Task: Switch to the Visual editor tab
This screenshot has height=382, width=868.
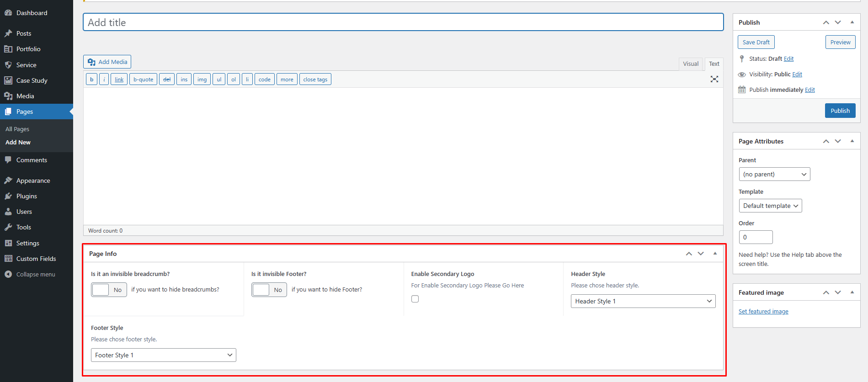Action: (690, 64)
